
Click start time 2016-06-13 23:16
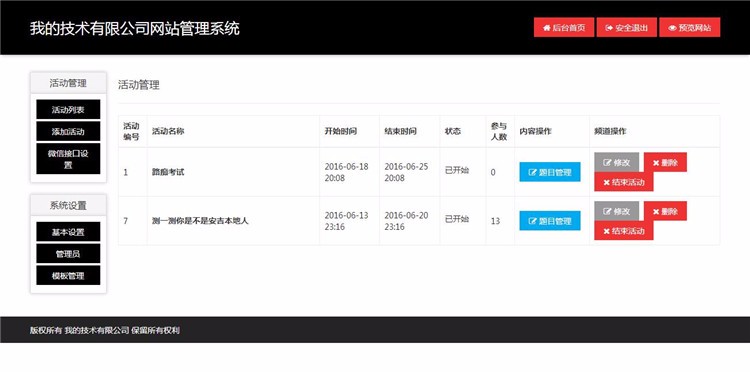point(346,221)
